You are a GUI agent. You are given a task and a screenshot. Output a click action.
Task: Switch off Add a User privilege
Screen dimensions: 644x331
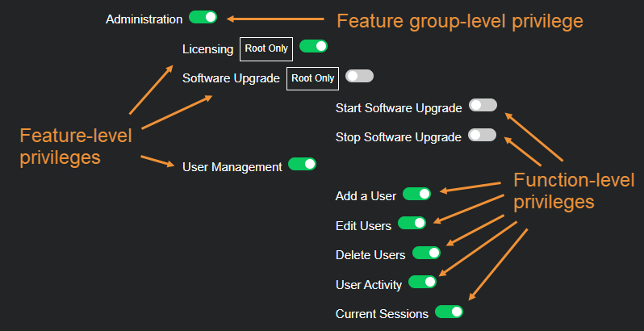416,194
